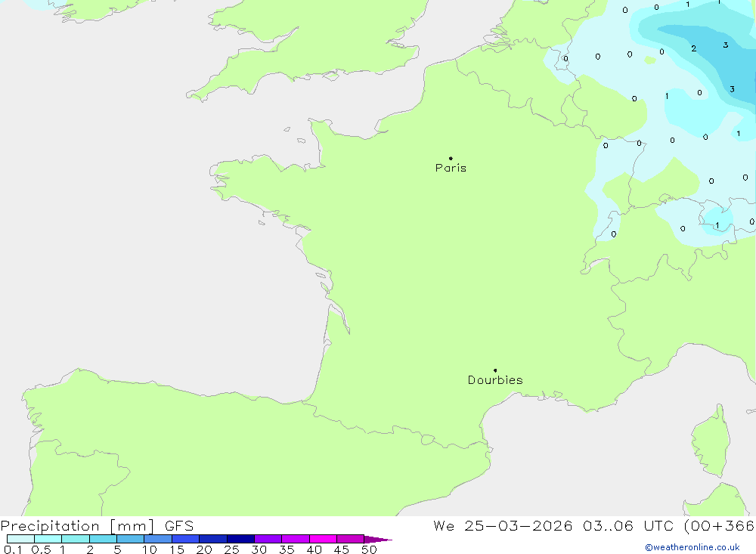Image resolution: width=756 pixels, height=554 pixels.
Task: Click the 0.1 mm lightest cyan legend swatch
Action: point(20,539)
